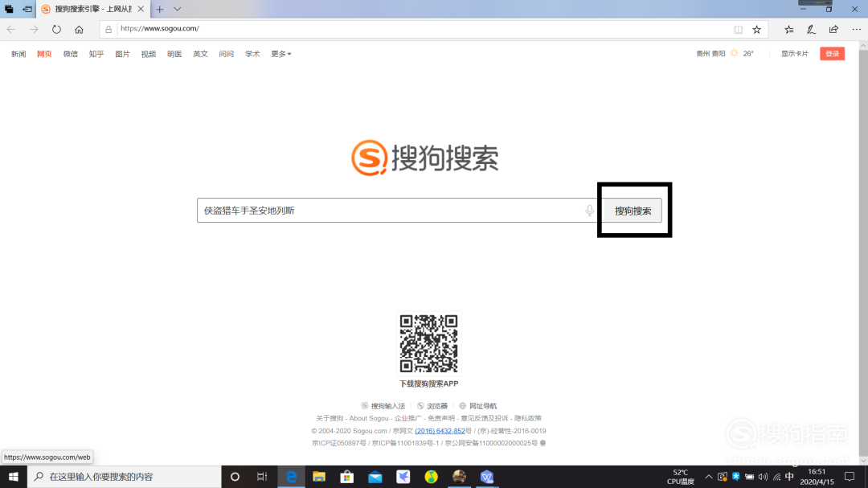This screenshot has height=488, width=868.
Task: Click the (2016) 6432-852 license link
Action: 440,431
